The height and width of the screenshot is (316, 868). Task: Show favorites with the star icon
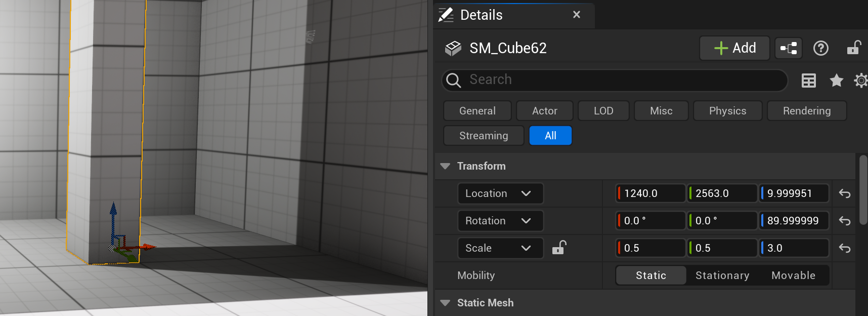pos(836,81)
